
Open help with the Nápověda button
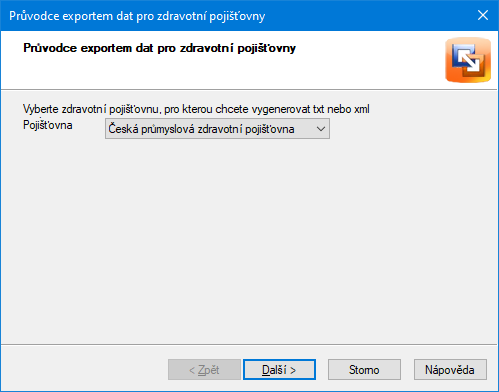click(x=450, y=369)
